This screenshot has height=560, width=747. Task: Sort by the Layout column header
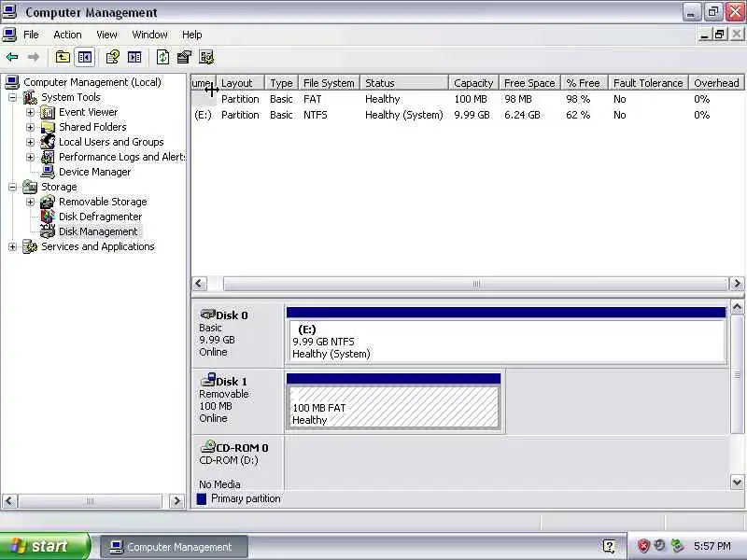click(x=240, y=83)
